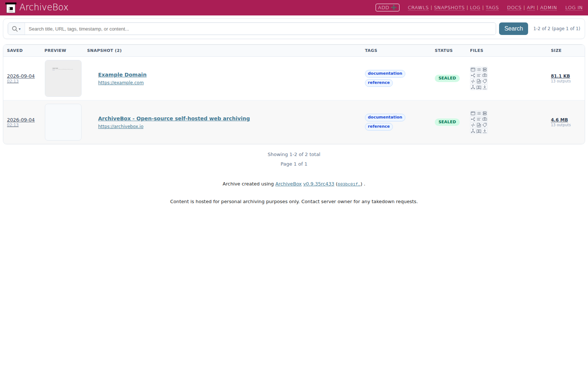
Task: Open tag-shaped output icon in ArchiveBox snapshot row
Action: point(485,125)
